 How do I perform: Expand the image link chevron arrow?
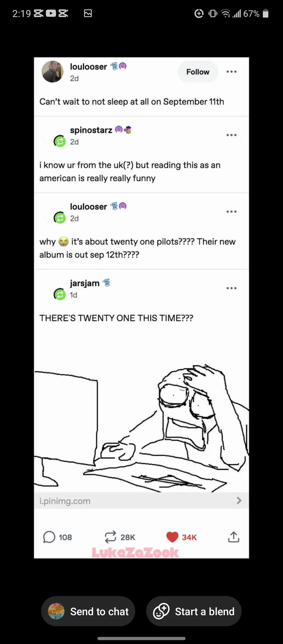(239, 500)
